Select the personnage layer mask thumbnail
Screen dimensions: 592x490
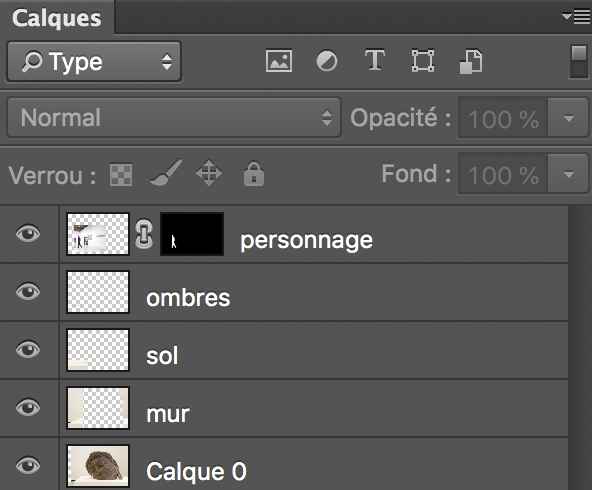coord(192,234)
